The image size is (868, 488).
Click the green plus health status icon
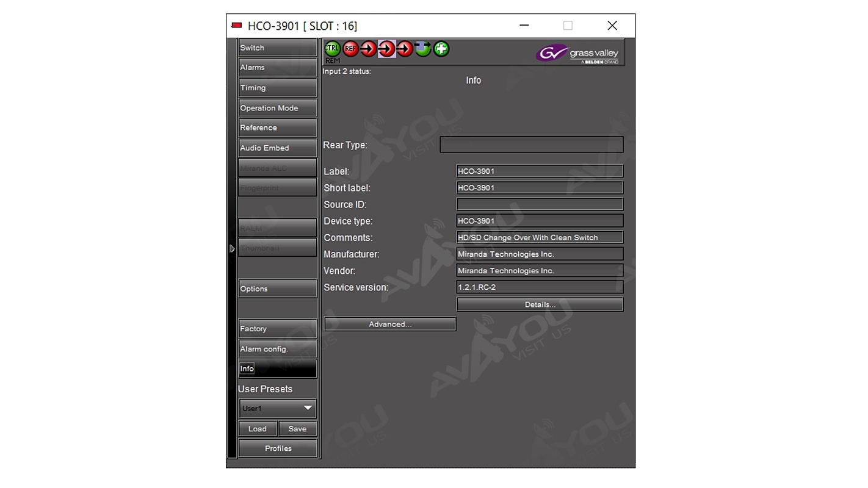(441, 49)
